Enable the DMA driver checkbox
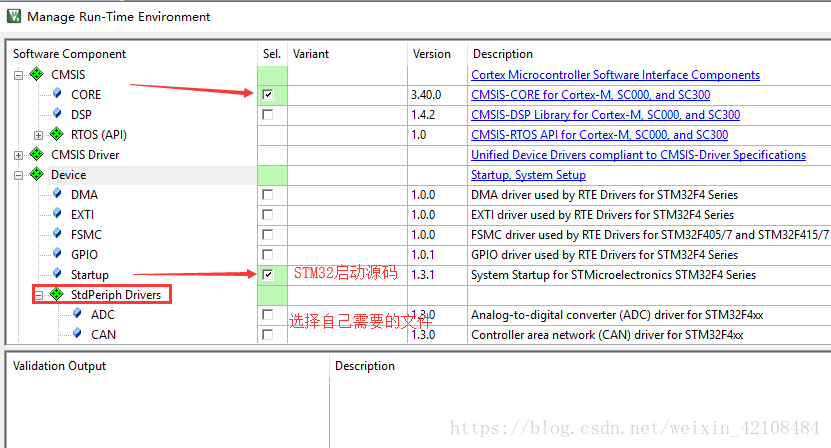The width and height of the screenshot is (831, 448). pos(268,195)
